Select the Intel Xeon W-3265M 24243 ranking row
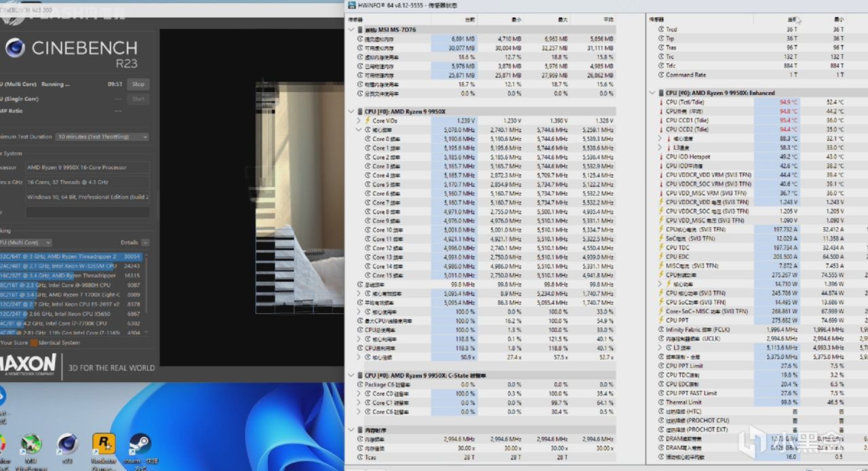Image resolution: width=868 pixels, height=471 pixels. click(71, 266)
